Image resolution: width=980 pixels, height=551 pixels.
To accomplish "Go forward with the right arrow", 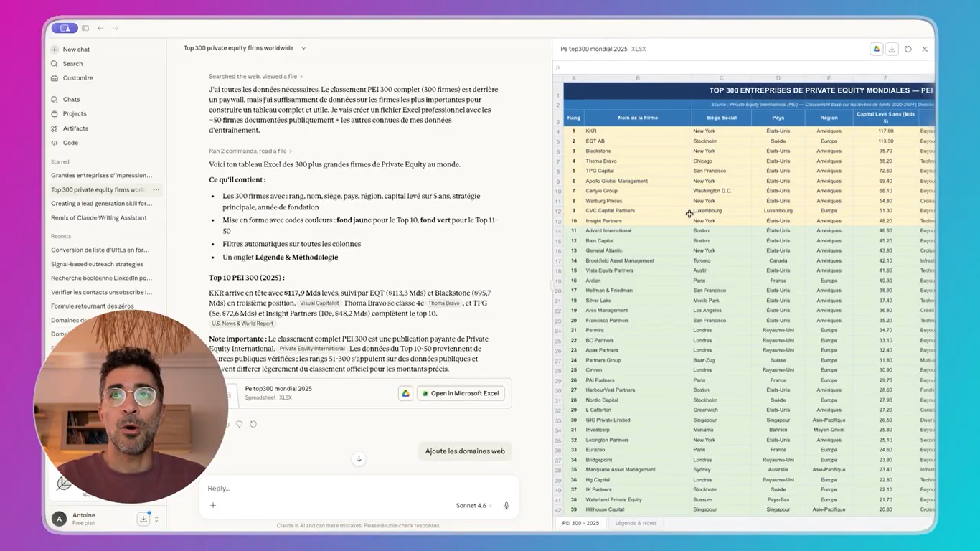I will (116, 28).
